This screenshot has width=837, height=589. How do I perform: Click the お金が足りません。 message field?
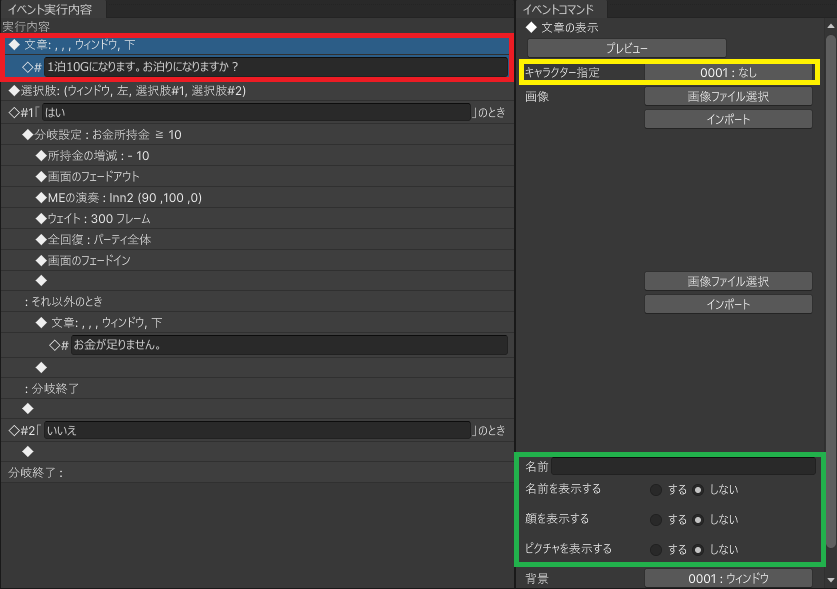tap(289, 345)
